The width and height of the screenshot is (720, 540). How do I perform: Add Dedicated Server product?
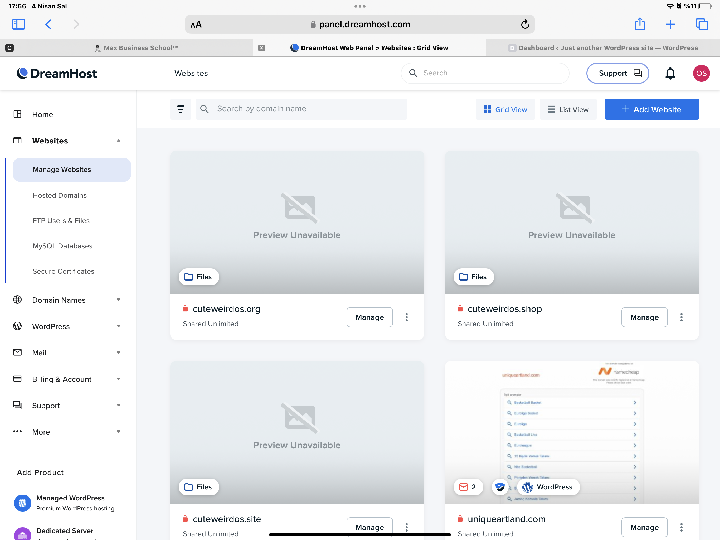click(x=55, y=533)
